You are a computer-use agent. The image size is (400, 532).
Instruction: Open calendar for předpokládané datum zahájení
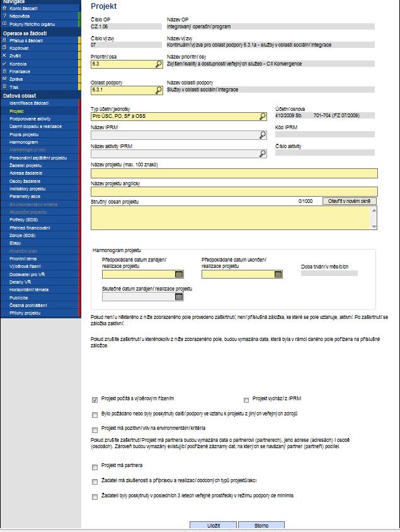click(x=179, y=274)
